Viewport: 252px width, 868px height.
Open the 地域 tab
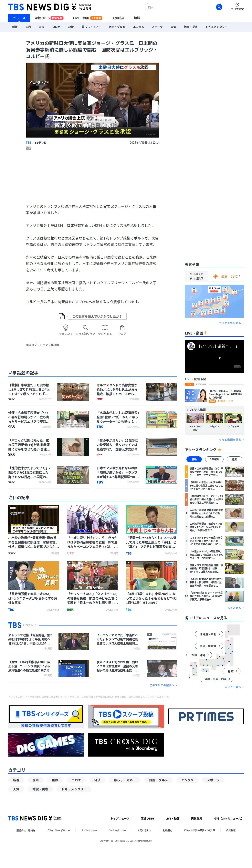point(137,18)
